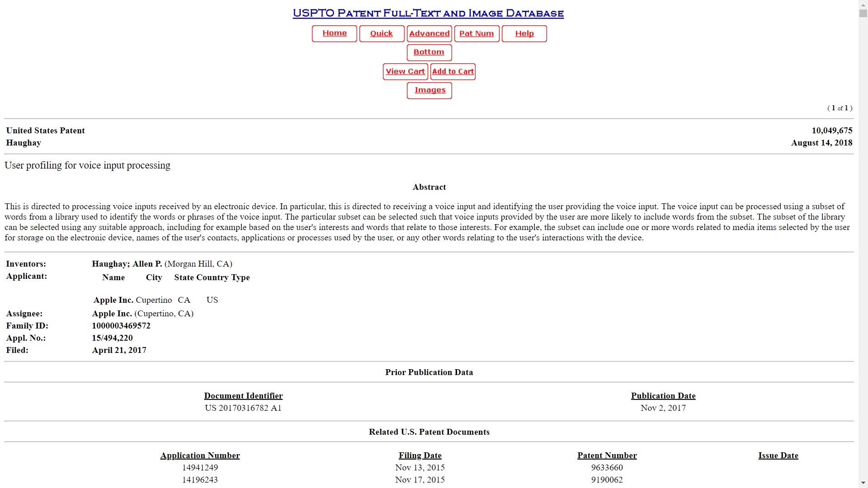868x488 pixels.
Task: Click Prior Publication Data section header
Action: click(x=429, y=372)
